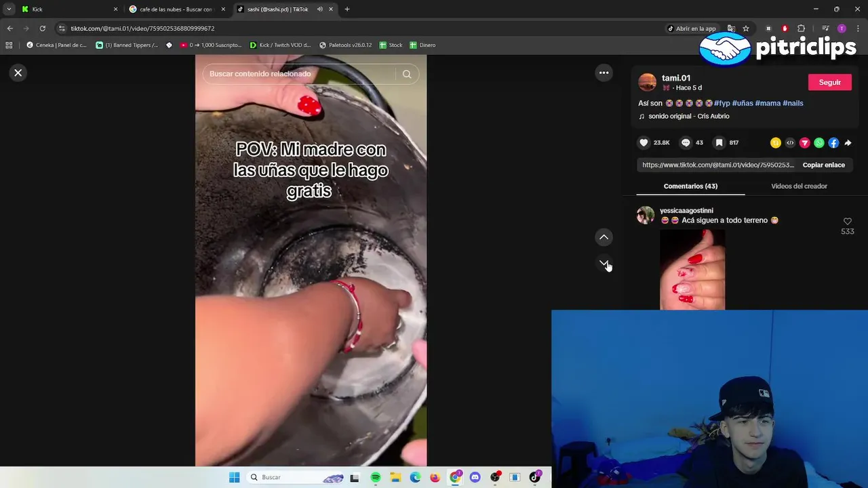Screen dimensions: 868x488
Task: Open the red nails comment image
Action: (692, 269)
